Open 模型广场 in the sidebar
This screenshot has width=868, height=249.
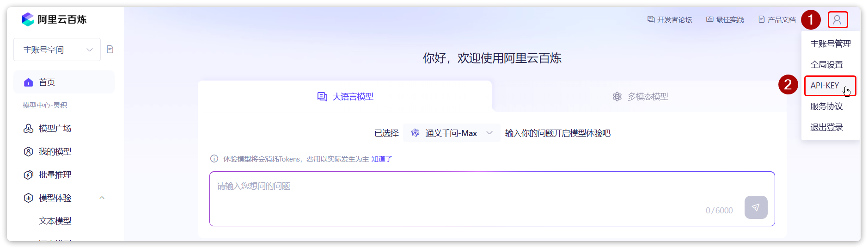64,128
